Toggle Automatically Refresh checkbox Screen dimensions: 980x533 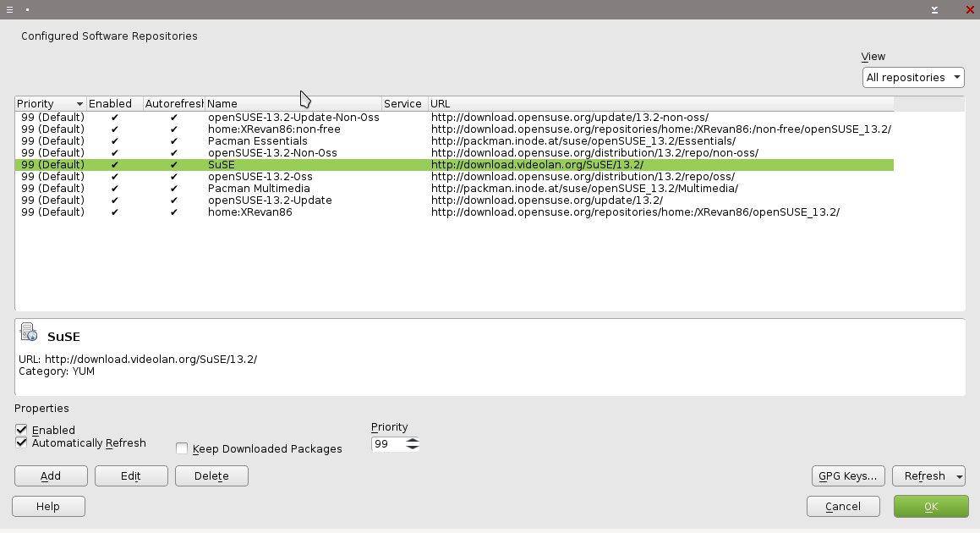click(22, 442)
